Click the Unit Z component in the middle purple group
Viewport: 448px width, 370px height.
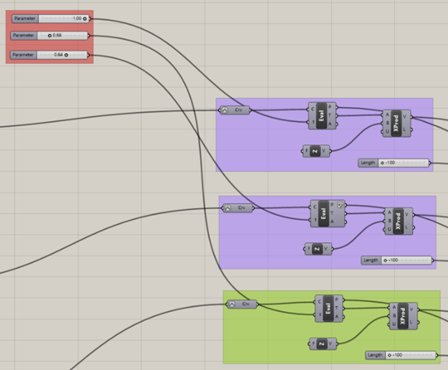[x=318, y=249]
